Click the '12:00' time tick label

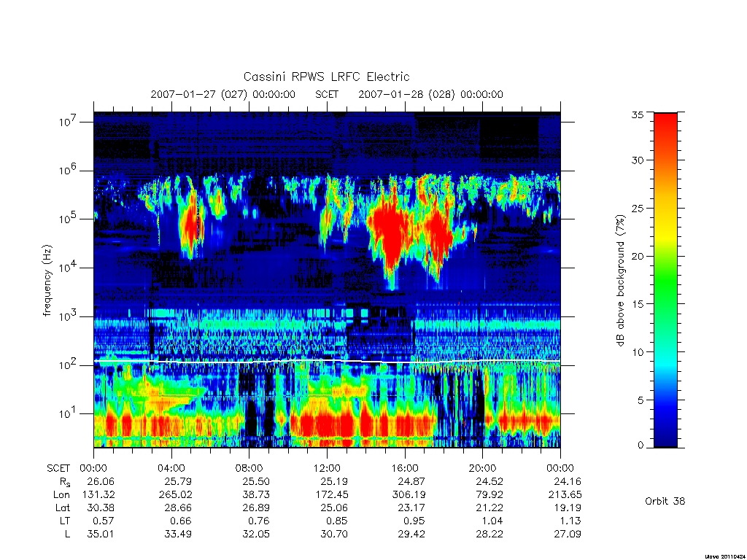pyautogui.click(x=327, y=468)
